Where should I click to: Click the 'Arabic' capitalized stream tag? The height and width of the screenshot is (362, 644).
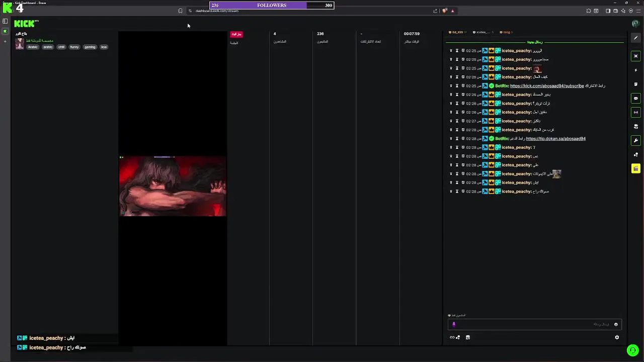[33, 47]
